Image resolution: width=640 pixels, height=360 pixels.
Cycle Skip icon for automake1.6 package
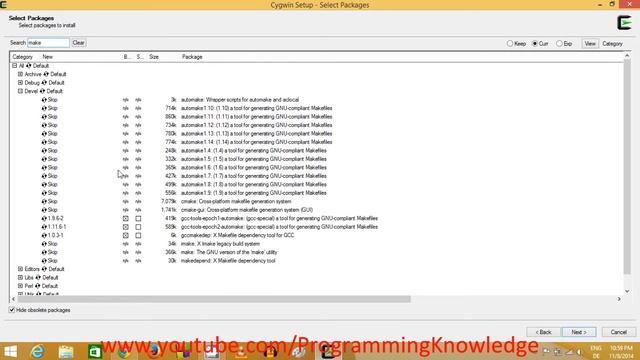coord(44,167)
